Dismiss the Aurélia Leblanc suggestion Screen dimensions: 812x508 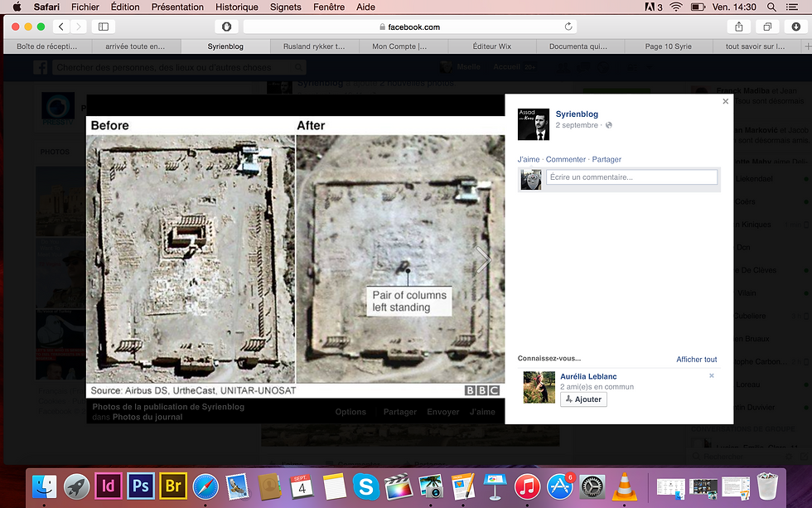coord(712,375)
